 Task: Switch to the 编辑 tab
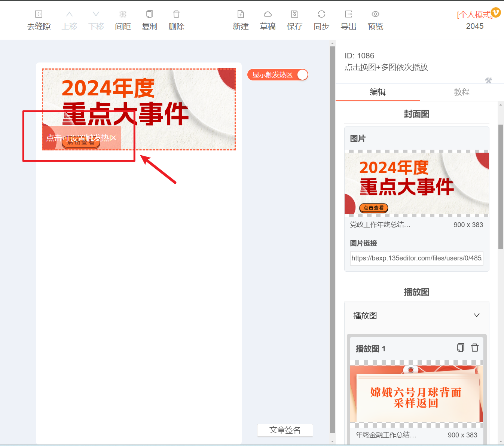click(378, 92)
